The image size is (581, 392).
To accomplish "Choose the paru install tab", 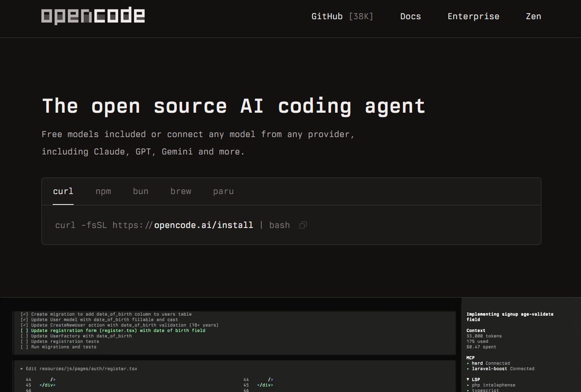I will 223,191.
